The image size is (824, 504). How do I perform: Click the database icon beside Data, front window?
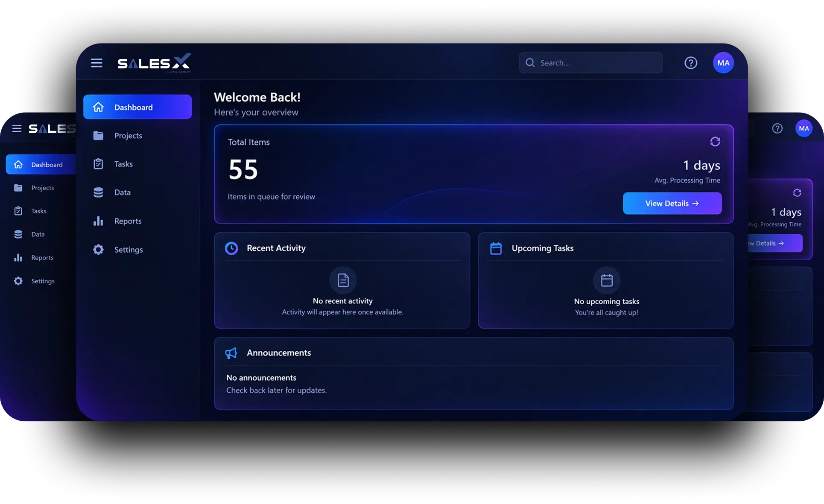coord(98,192)
